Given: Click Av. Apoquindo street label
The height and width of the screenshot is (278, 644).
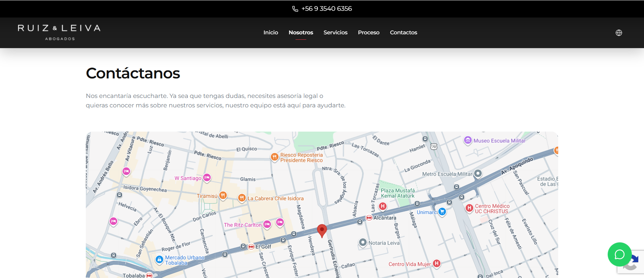Looking at the screenshot, I should pos(517,166).
